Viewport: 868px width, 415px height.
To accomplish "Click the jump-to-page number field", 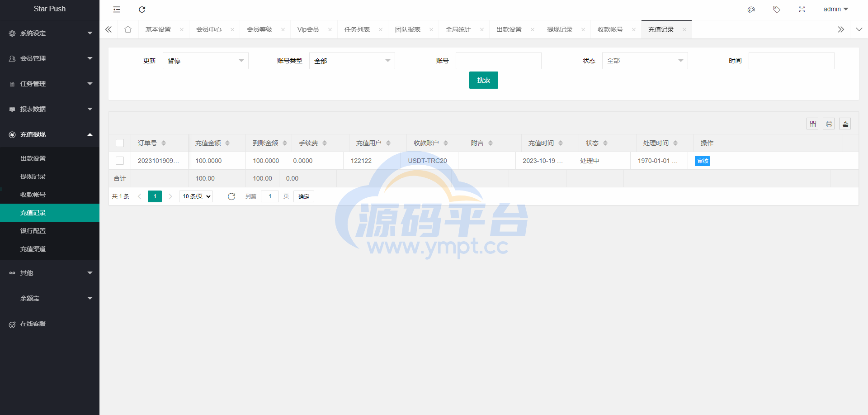I will (270, 196).
